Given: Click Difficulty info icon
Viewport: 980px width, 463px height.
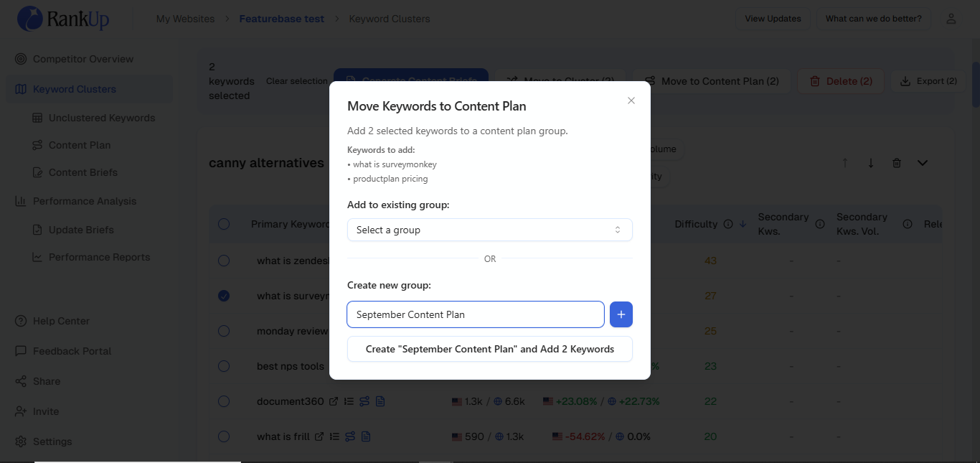Looking at the screenshot, I should [x=728, y=224].
